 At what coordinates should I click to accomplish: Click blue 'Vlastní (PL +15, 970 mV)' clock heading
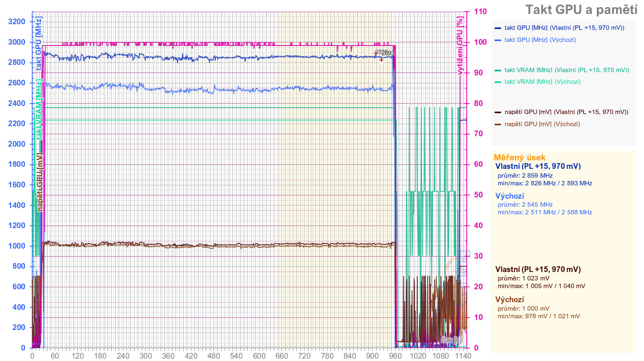click(538, 166)
